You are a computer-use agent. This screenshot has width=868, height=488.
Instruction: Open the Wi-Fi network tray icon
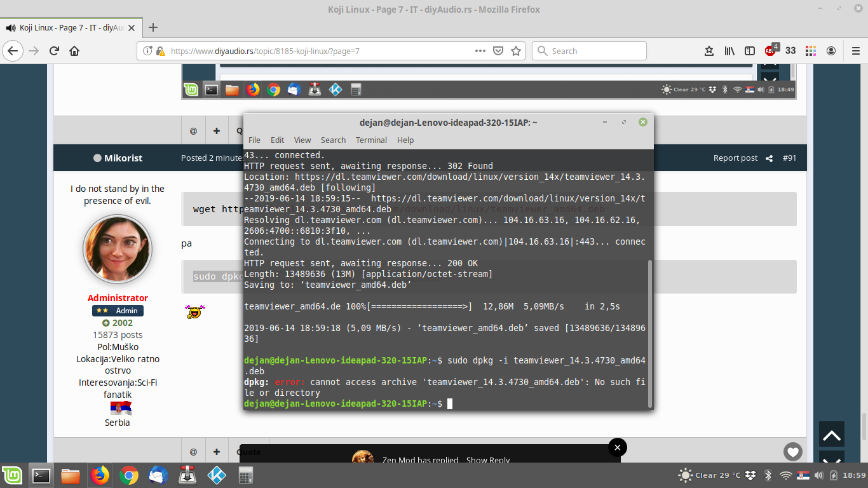click(786, 475)
